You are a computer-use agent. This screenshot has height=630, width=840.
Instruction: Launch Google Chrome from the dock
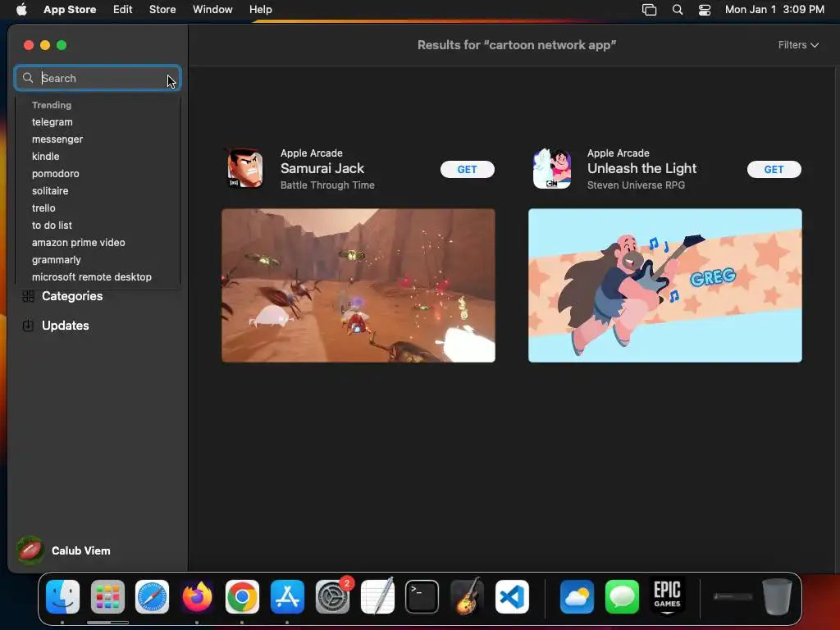pyautogui.click(x=242, y=597)
